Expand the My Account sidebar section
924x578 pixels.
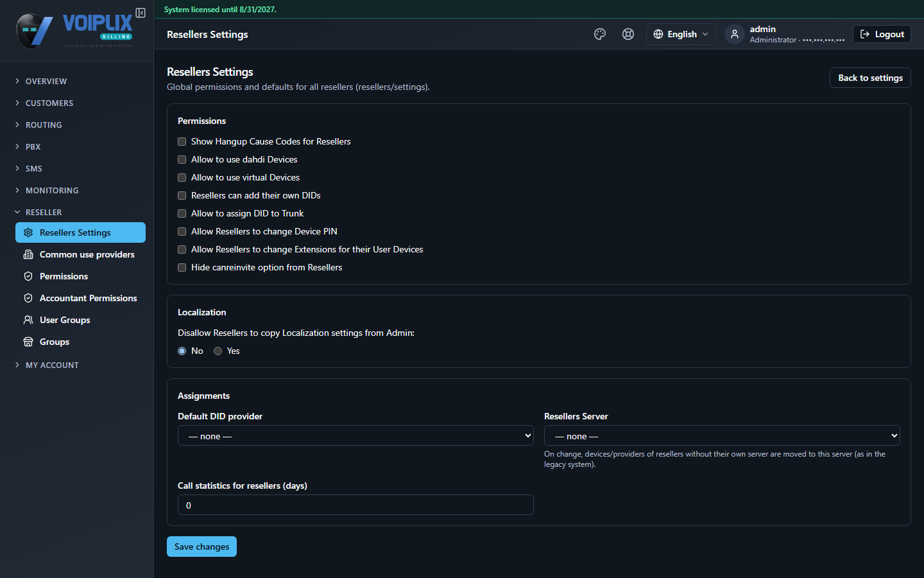tap(77, 365)
